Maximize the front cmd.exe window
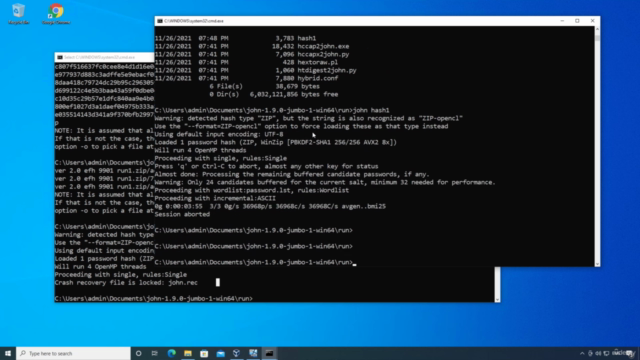The image size is (640, 360). (x=577, y=21)
